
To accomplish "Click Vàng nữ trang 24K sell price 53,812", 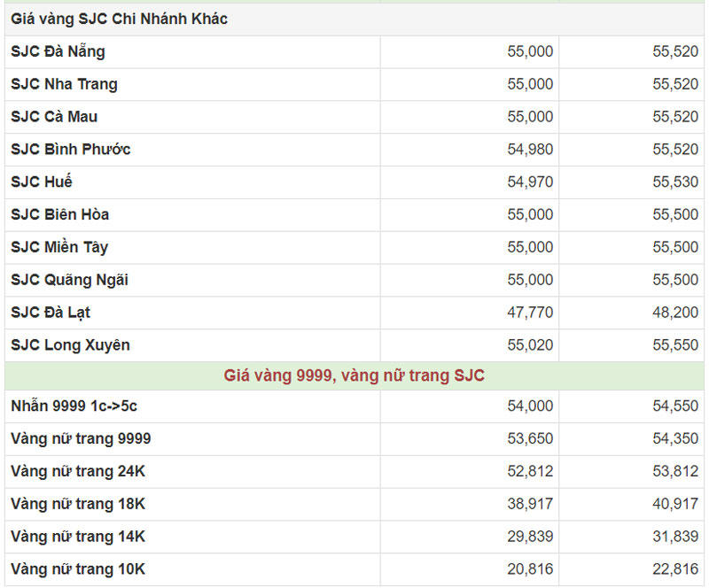I will pos(675,472).
